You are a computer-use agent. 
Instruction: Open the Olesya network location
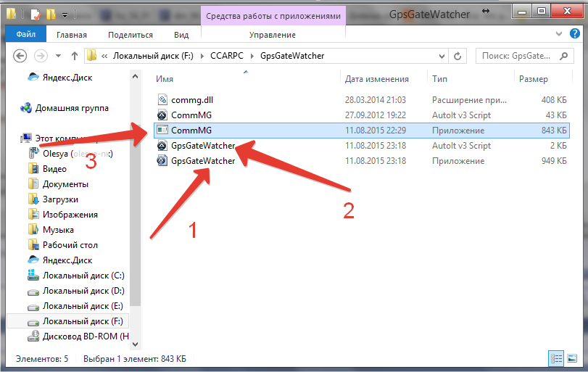[x=78, y=154]
